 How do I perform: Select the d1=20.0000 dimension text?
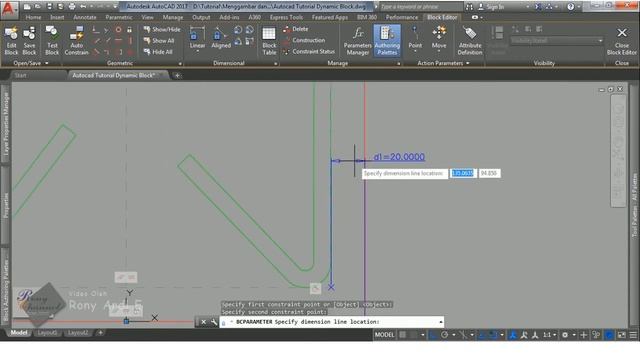click(399, 157)
